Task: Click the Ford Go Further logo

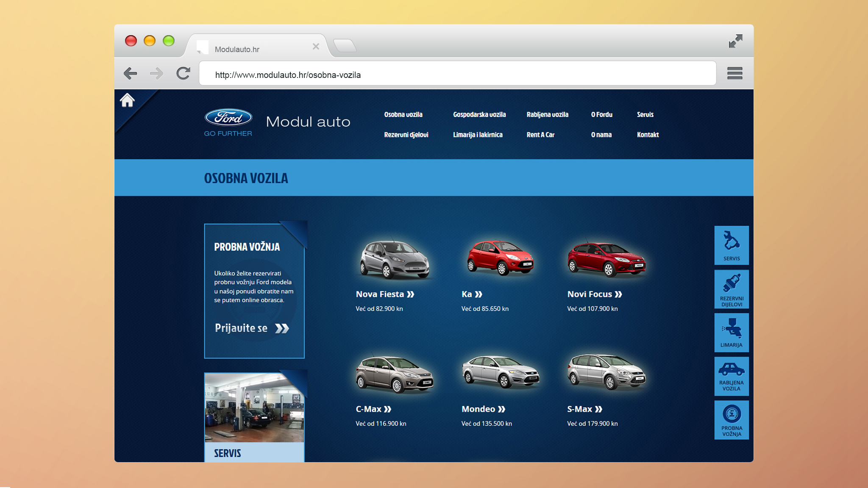Action: point(228,122)
